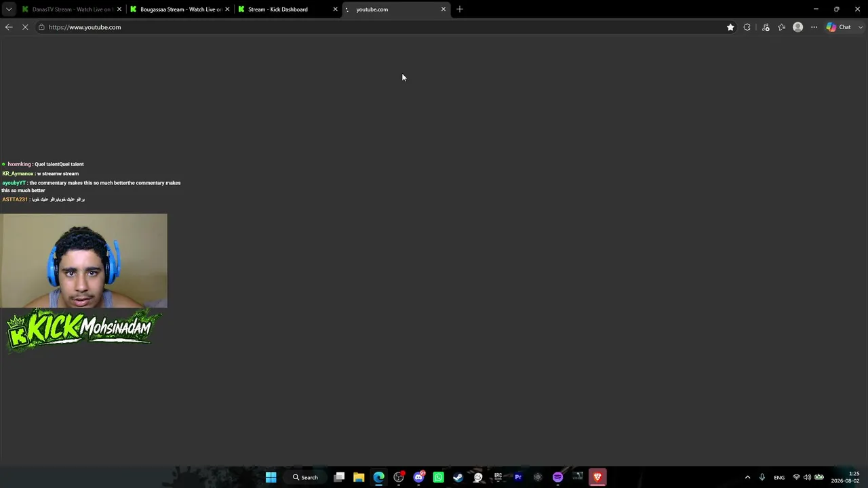This screenshot has height=488, width=868.
Task: Open Spotify from the taskbar
Action: [x=557, y=477]
